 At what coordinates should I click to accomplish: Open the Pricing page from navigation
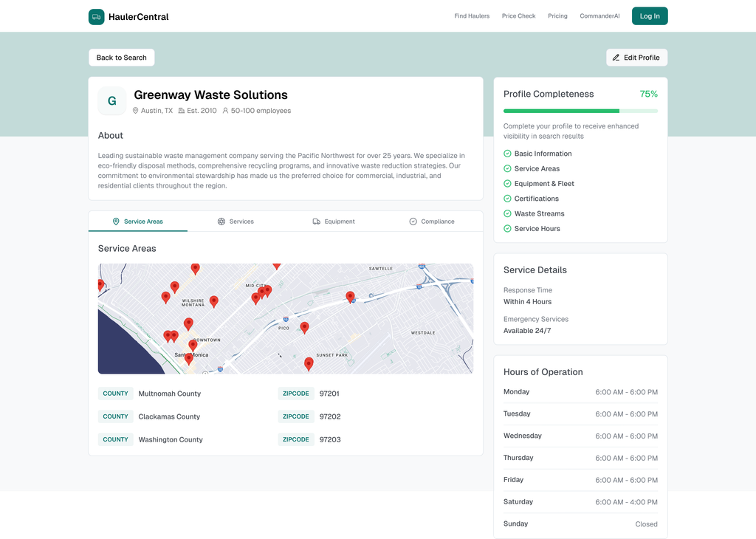pos(557,16)
